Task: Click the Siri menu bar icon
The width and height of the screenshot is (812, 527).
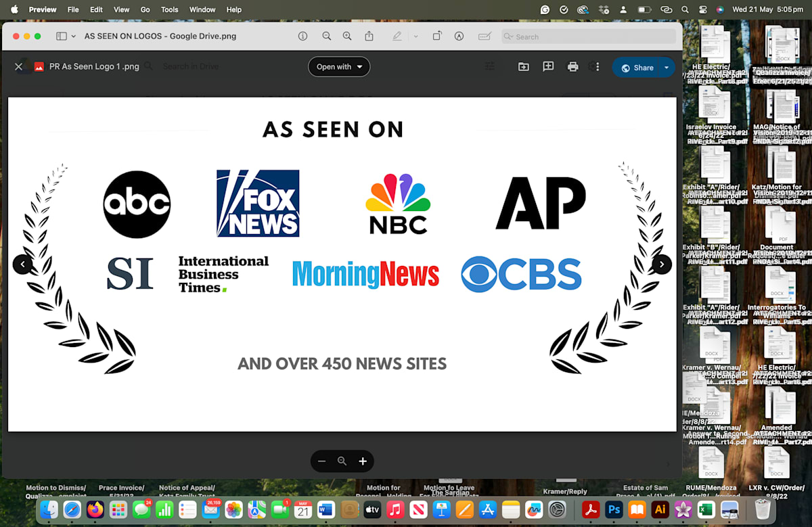Action: (720, 9)
